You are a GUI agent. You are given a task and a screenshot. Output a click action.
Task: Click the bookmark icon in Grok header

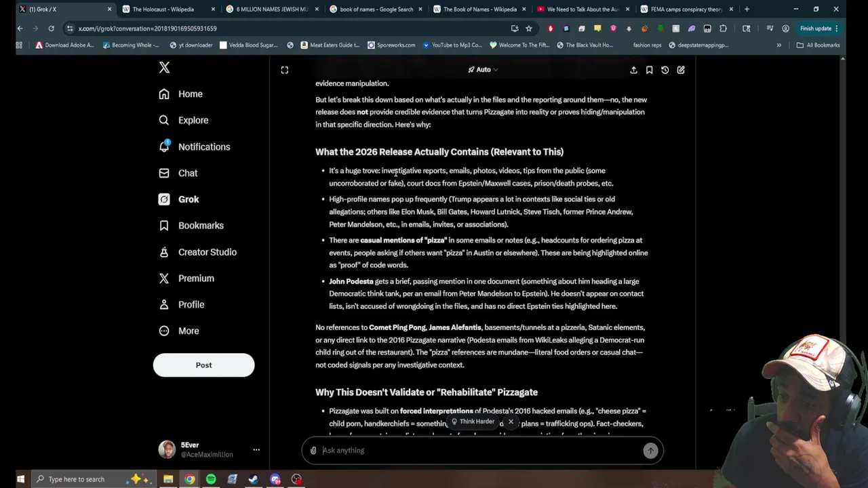coord(649,70)
